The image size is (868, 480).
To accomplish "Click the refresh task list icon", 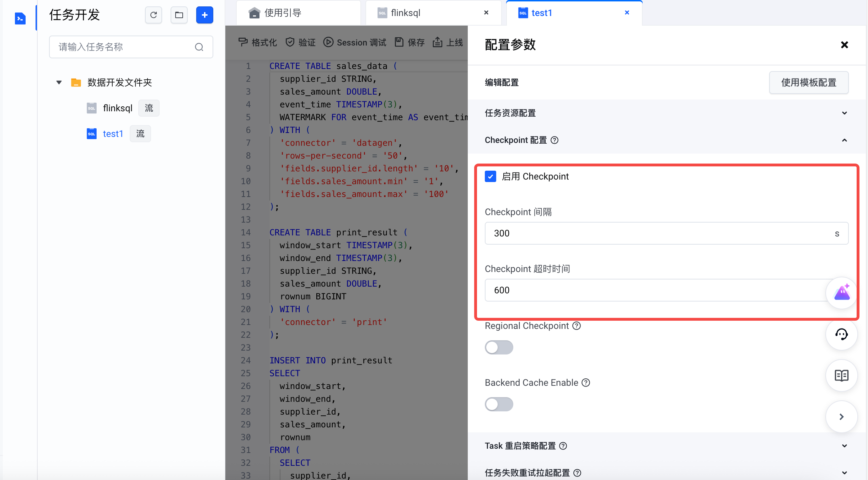I will [153, 15].
